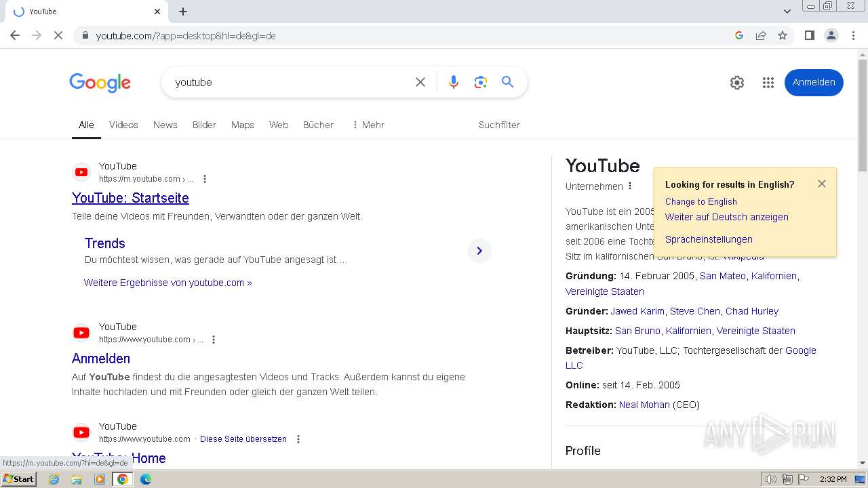868x488 pixels.
Task: Open the Trends sitelink
Action: point(104,243)
